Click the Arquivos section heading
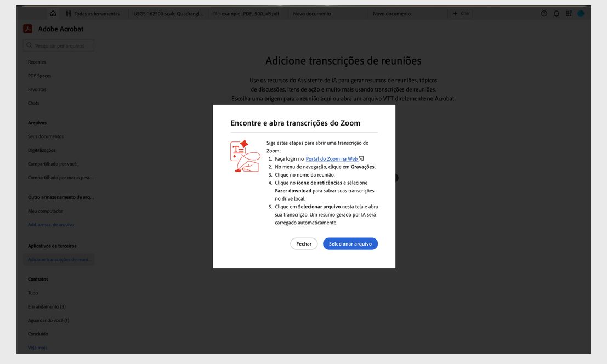This screenshot has width=607, height=364. 37,123
